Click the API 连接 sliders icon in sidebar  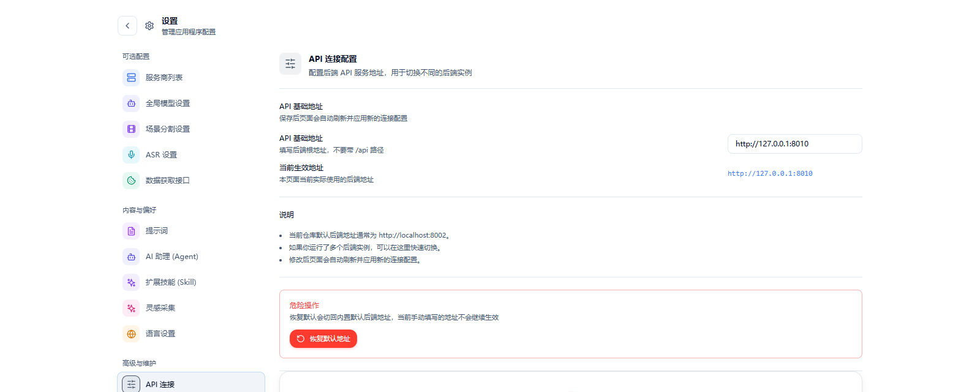[131, 384]
